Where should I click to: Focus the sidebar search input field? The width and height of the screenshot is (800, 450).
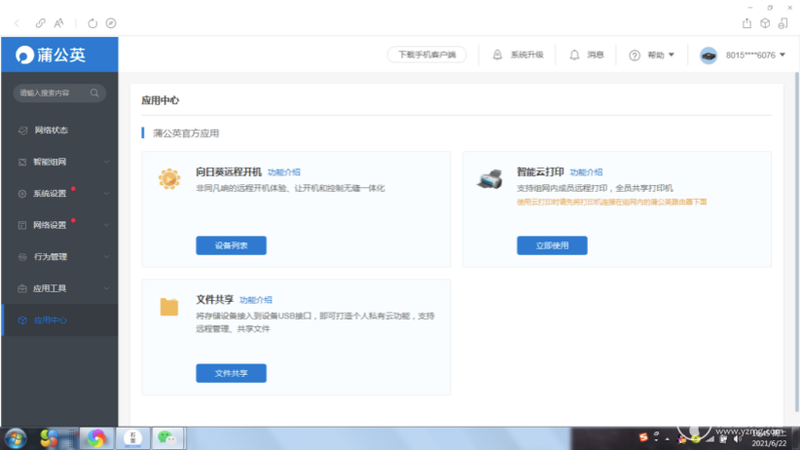[x=60, y=93]
